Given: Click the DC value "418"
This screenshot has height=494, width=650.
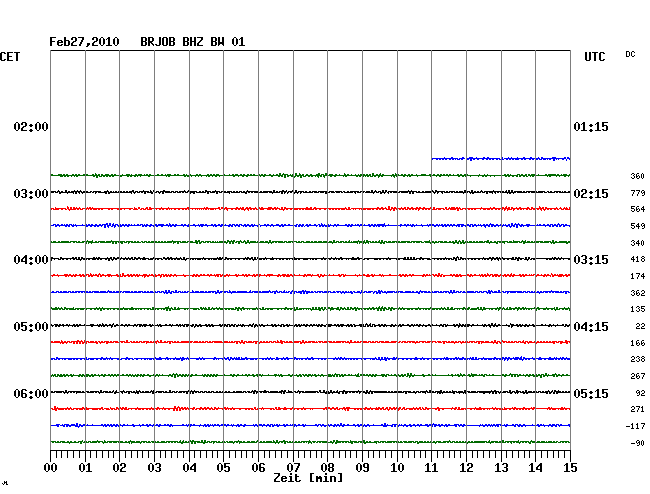Looking at the screenshot, I should point(638,259).
